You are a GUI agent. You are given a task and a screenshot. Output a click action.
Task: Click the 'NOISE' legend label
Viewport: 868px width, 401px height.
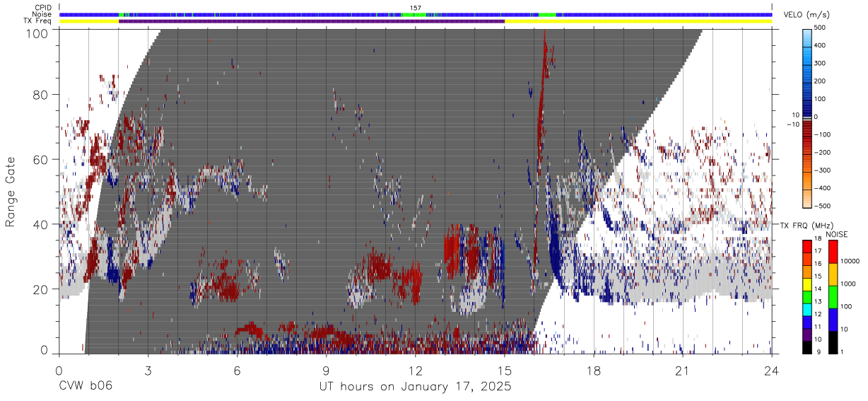(836, 234)
